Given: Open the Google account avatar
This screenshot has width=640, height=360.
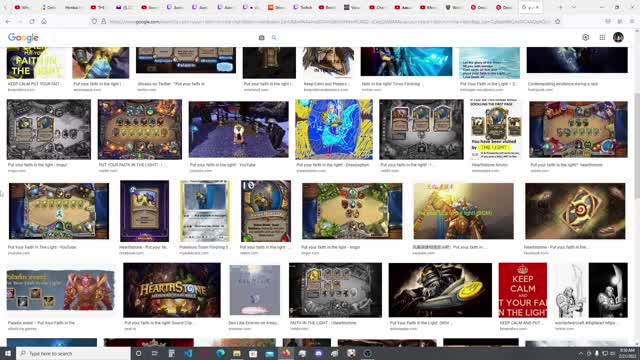Looking at the screenshot, I should (x=618, y=37).
